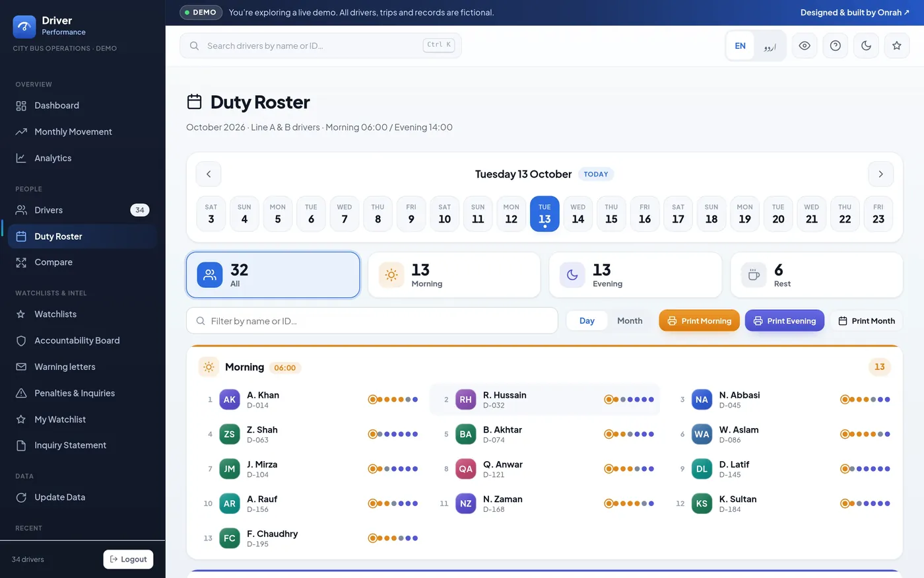This screenshot has width=924, height=578.
Task: Filter roster to All 32 drivers
Action: pyautogui.click(x=273, y=275)
